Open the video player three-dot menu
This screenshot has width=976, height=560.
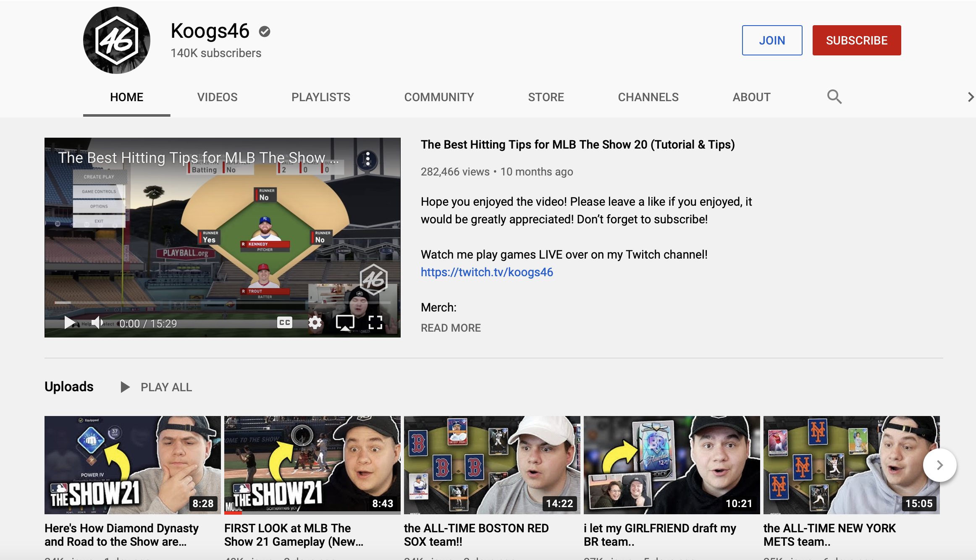click(368, 159)
